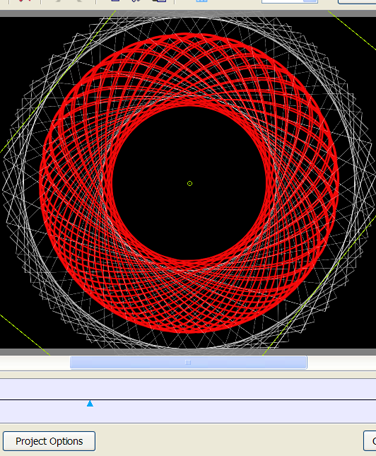Select the green diagonal guide line at upper left
The height and width of the screenshot is (456, 376).
coord(57,83)
